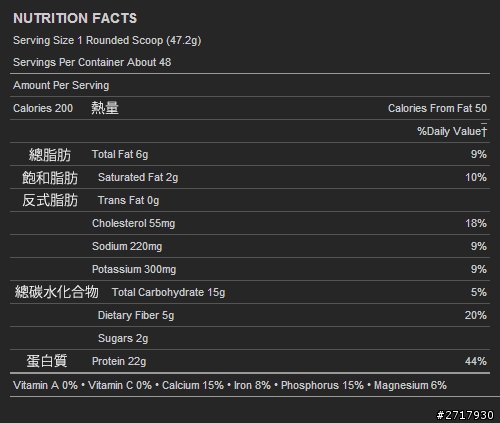Click the Calcium 15% text
This screenshot has height=423, width=500.
coord(193,385)
